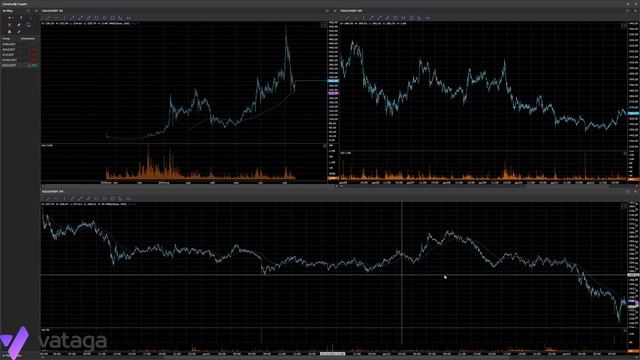Select horizontal line tool in bottom chart toolbar

(x=56, y=198)
